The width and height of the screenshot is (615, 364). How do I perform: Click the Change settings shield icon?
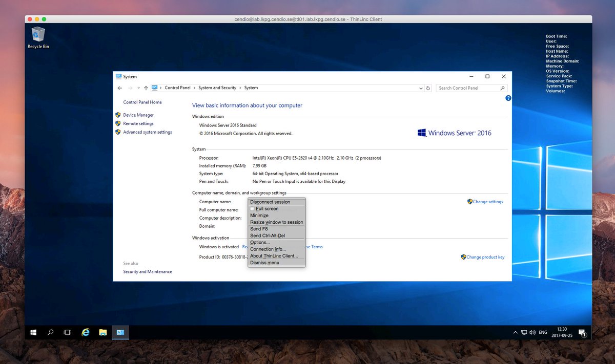(x=470, y=202)
